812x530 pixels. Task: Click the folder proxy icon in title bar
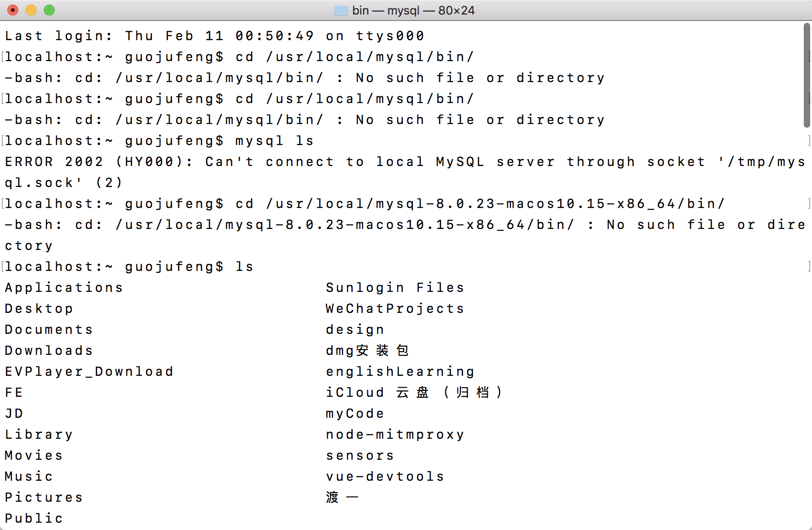point(341,10)
